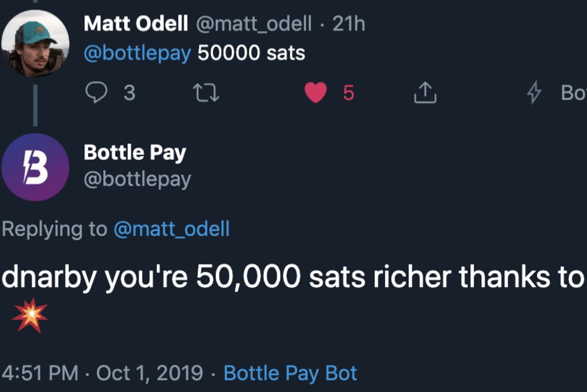Click the lightning bolt tip icon

pyautogui.click(x=534, y=93)
